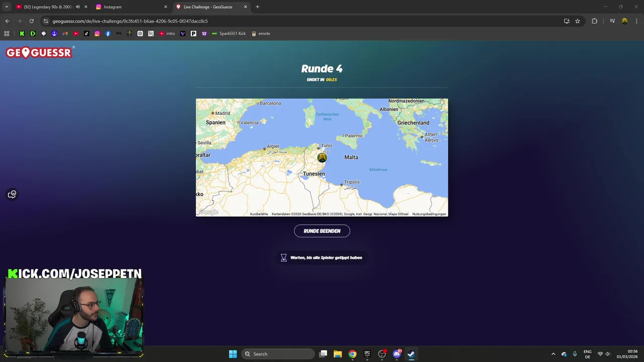Click the Valencia label on the map
This screenshot has height=362, width=644.
(x=250, y=123)
